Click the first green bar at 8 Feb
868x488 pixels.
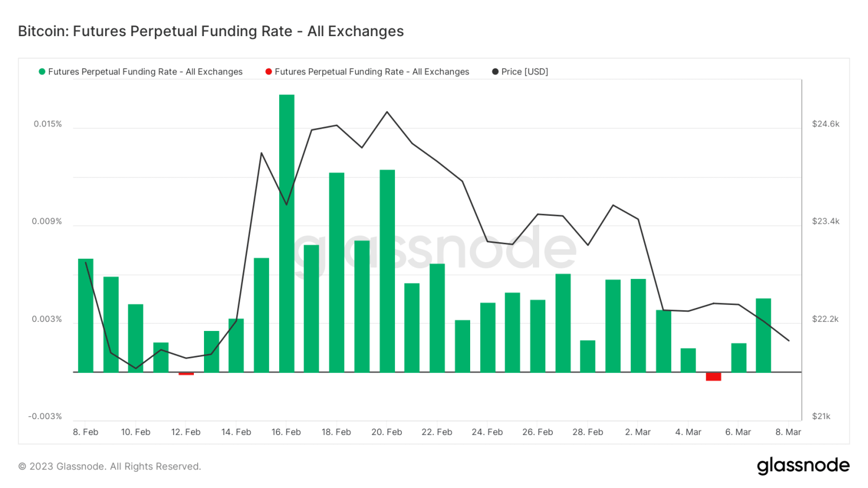[86, 315]
